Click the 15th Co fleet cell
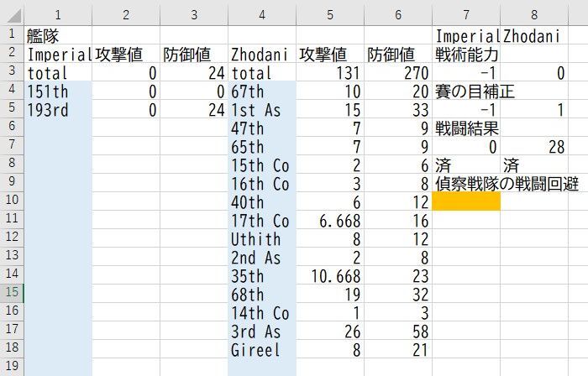588x376 pixels. pos(262,164)
